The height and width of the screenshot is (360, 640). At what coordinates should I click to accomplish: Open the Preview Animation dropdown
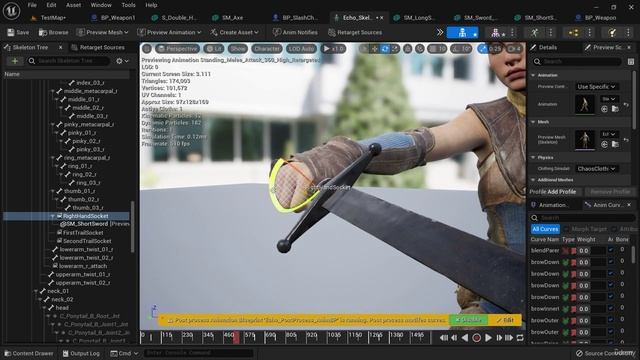pyautogui.click(x=169, y=32)
